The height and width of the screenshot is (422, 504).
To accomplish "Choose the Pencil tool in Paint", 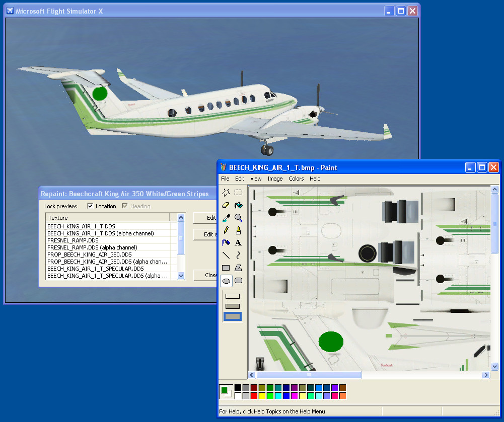I will 226,230.
